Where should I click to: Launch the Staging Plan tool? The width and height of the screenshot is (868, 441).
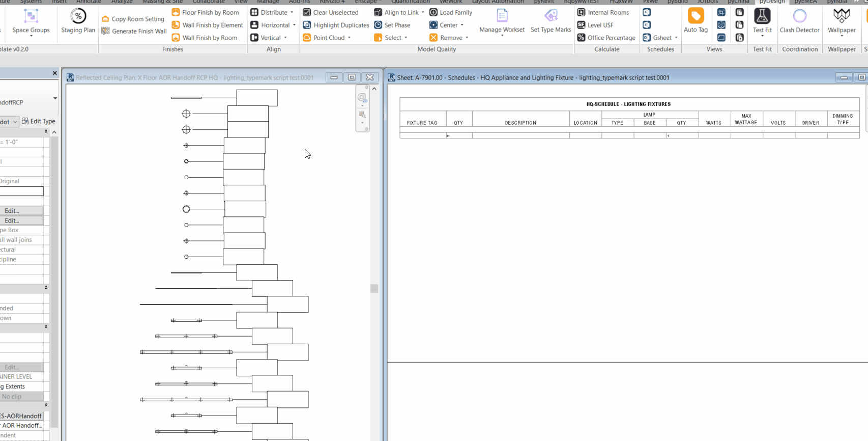(78, 21)
